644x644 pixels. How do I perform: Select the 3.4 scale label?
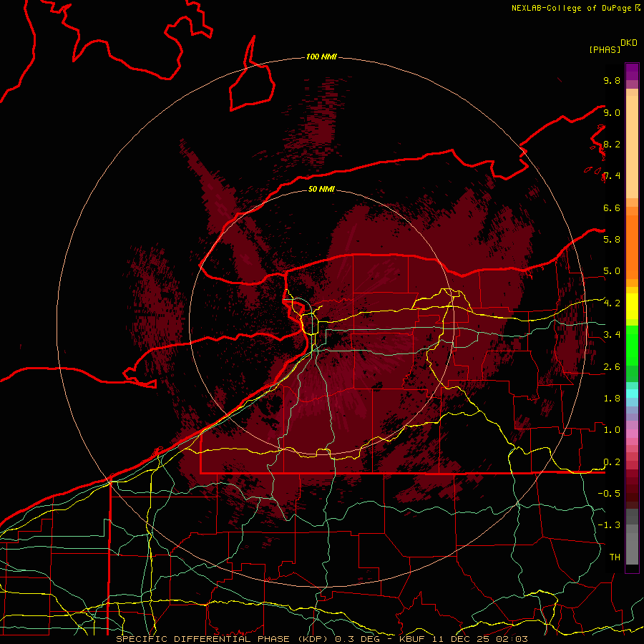tap(612, 335)
